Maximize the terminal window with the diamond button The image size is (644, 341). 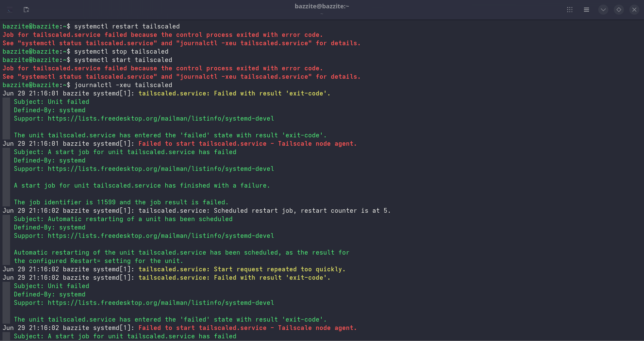click(619, 10)
